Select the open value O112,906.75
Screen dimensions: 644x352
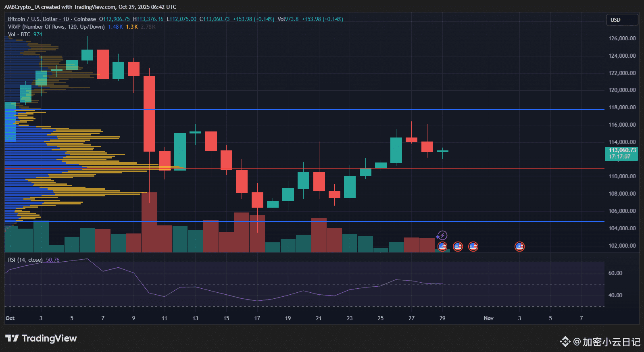pyautogui.click(x=115, y=19)
